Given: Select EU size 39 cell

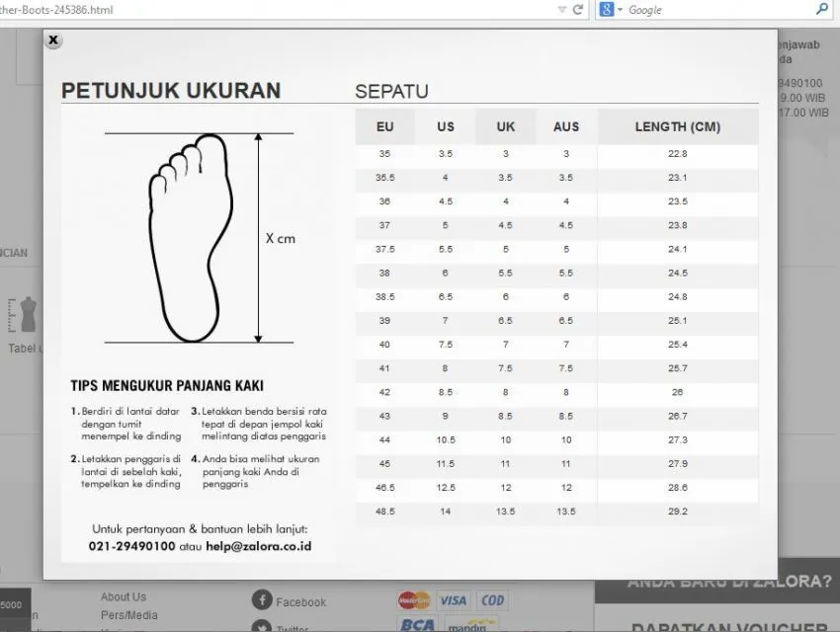Looking at the screenshot, I should tap(384, 321).
